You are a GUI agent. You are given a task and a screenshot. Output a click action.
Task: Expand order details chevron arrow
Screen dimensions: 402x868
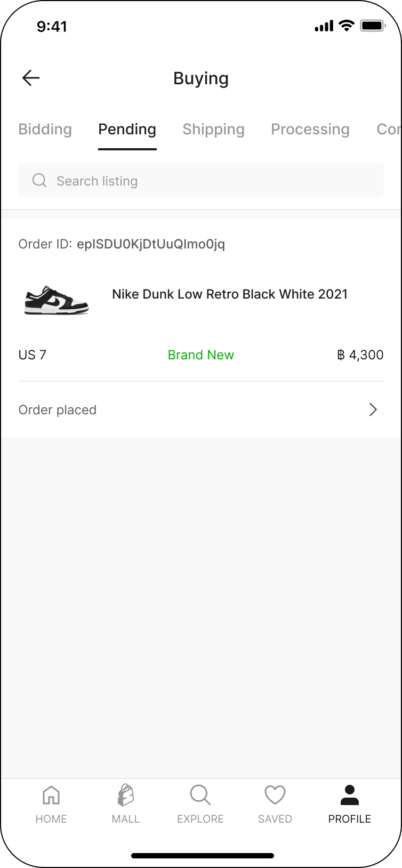pyautogui.click(x=373, y=409)
